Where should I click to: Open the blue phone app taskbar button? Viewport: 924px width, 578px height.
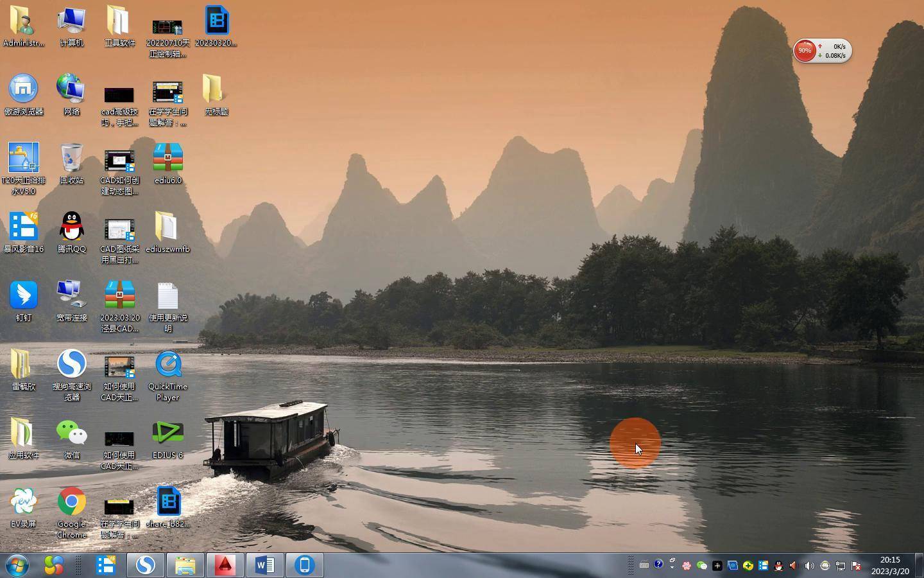coord(305,565)
